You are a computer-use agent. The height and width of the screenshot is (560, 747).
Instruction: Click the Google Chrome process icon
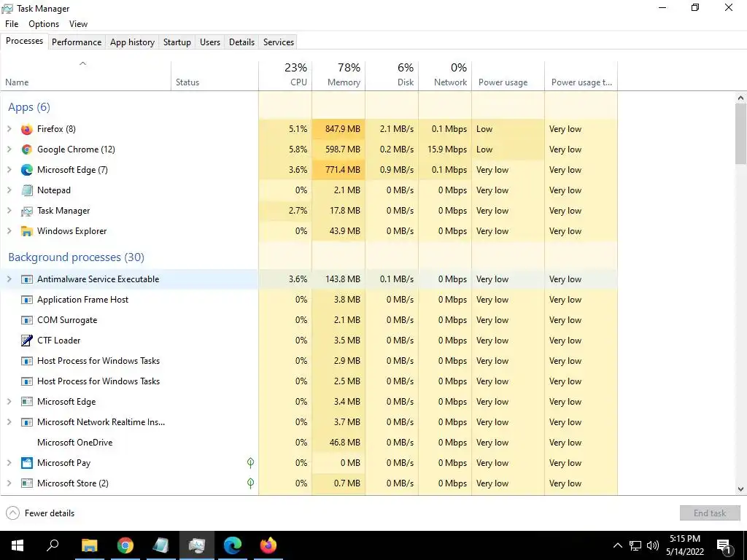coord(27,149)
